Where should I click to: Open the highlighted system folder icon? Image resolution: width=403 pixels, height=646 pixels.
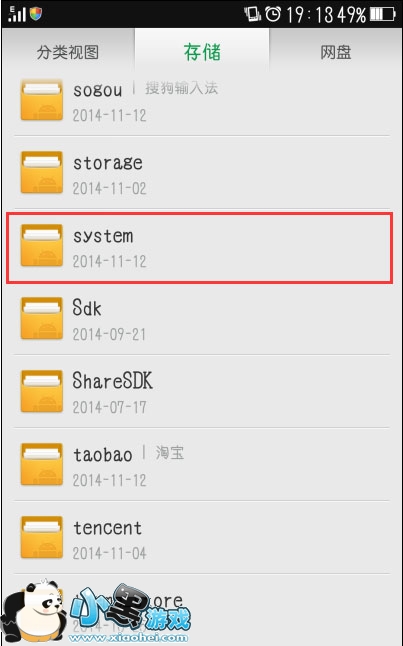pyautogui.click(x=42, y=245)
